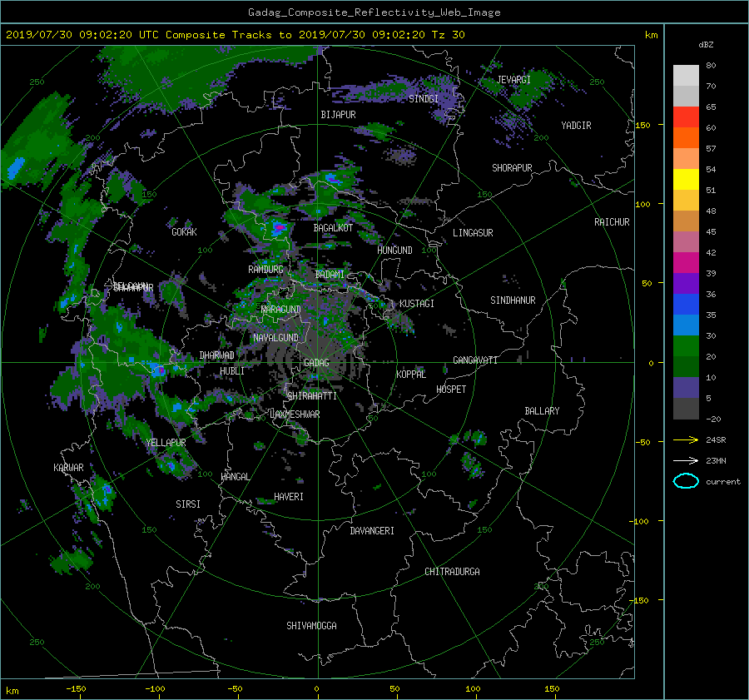
Task: Select the KOPPAL label
Action: coord(411,374)
